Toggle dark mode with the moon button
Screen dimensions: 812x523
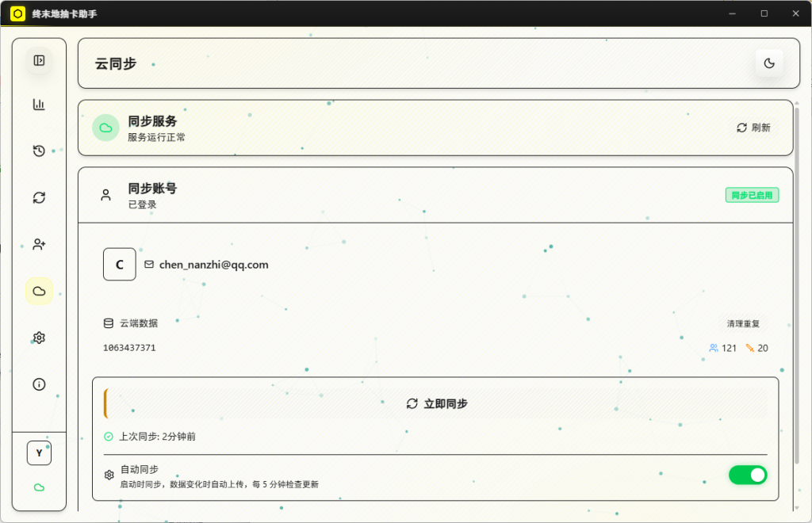point(768,63)
